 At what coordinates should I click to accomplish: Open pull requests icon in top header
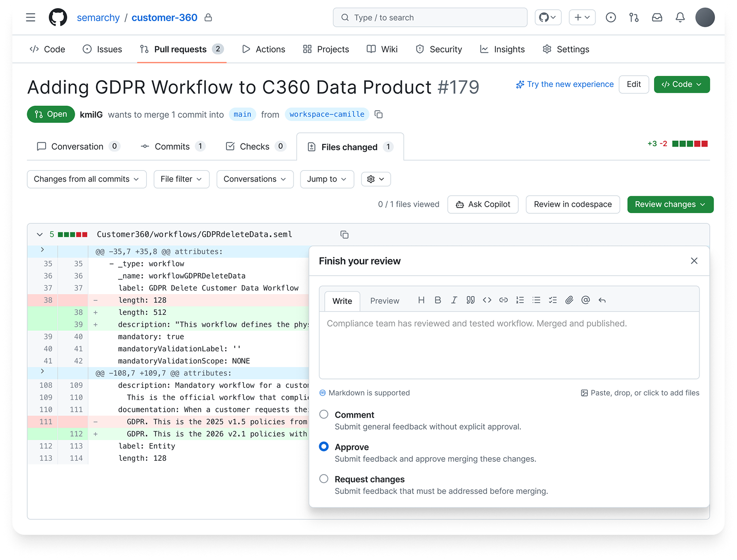[x=634, y=17]
